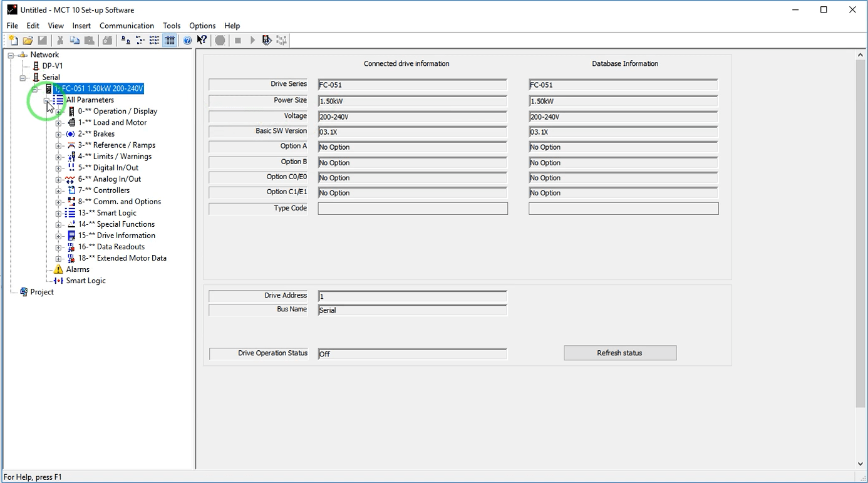Image resolution: width=868 pixels, height=483 pixels.
Task: Select the yellow Alarms warning icon
Action: point(58,269)
